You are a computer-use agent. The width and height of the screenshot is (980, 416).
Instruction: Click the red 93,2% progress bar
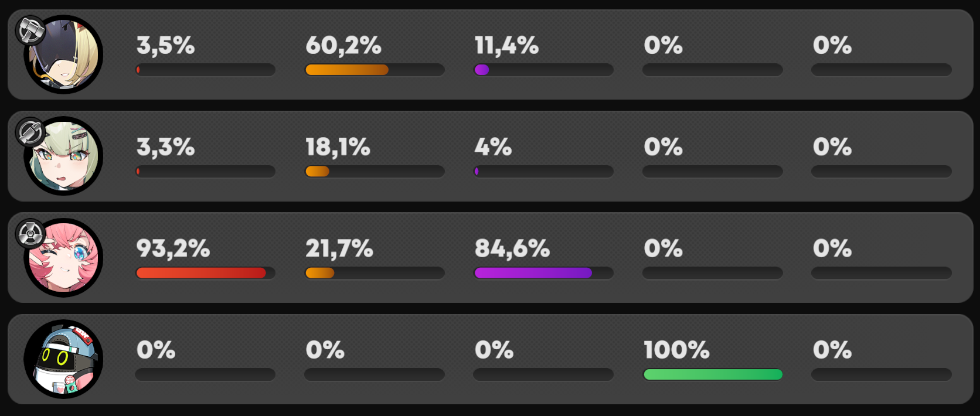pyautogui.click(x=205, y=273)
